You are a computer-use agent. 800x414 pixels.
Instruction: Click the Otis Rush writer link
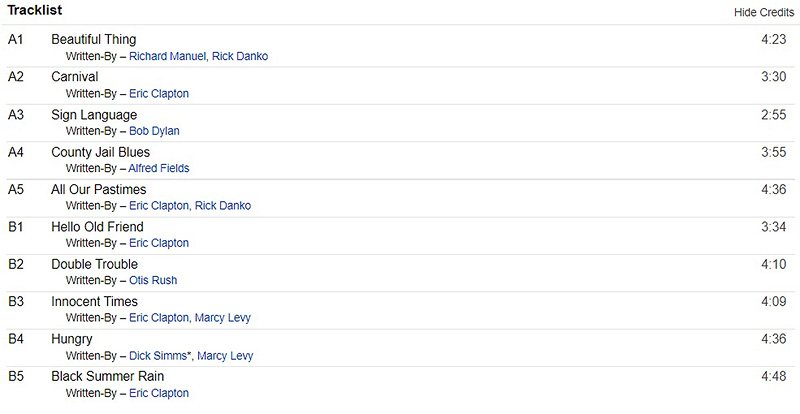coord(153,280)
